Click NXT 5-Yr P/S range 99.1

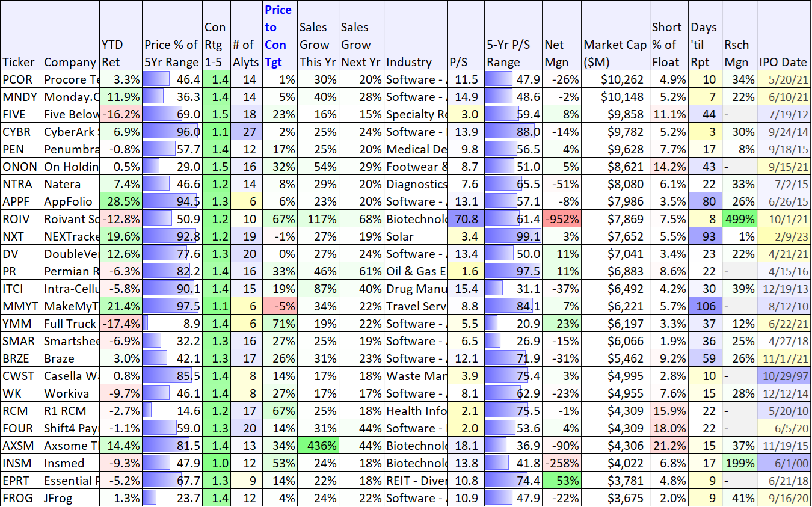click(512, 236)
